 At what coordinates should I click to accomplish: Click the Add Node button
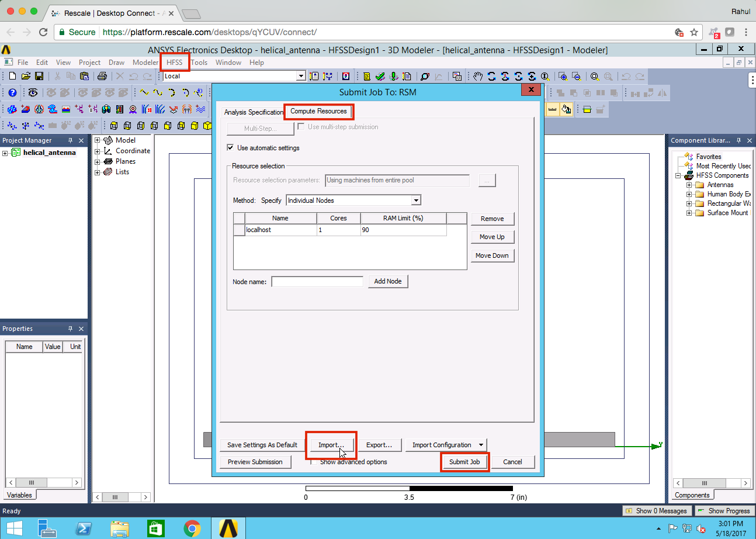(x=388, y=281)
